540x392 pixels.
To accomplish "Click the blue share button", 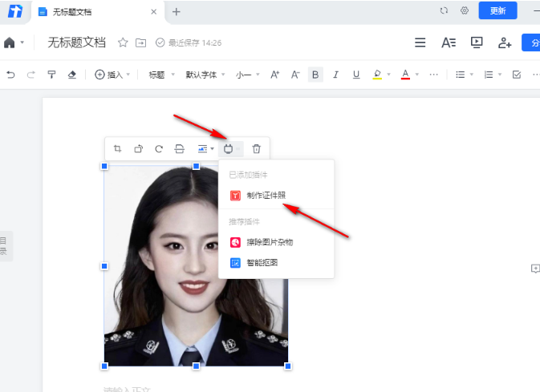I will click(531, 42).
